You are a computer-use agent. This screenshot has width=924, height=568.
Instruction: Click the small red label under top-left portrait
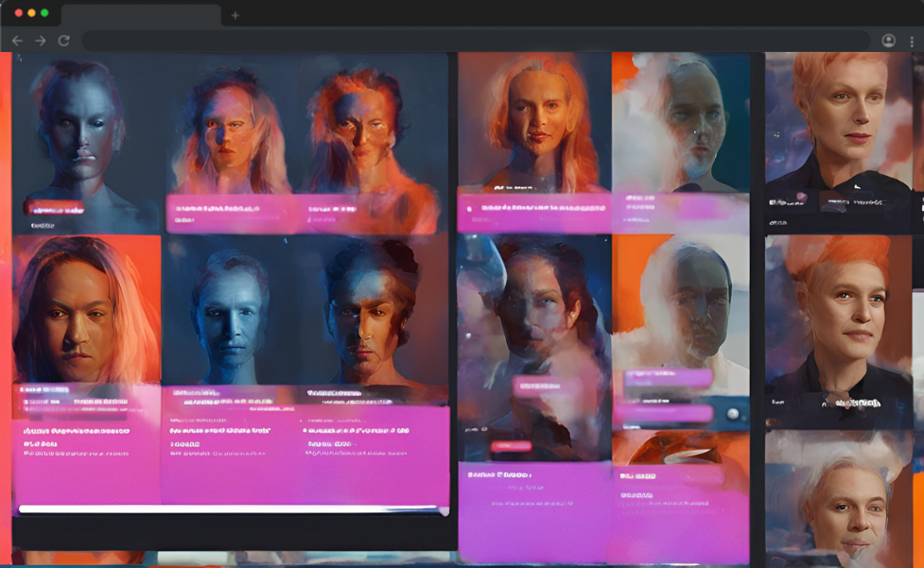click(55, 209)
